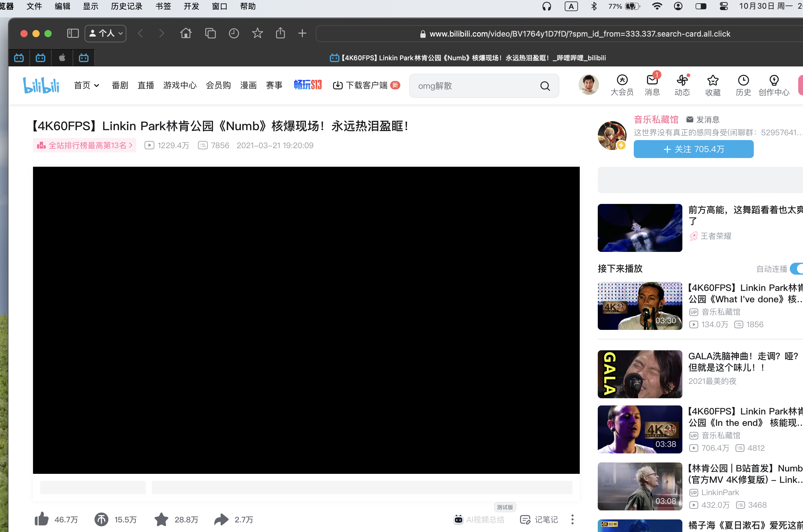Expand the 首页 dropdown arrow
The image size is (803, 532).
click(x=97, y=85)
